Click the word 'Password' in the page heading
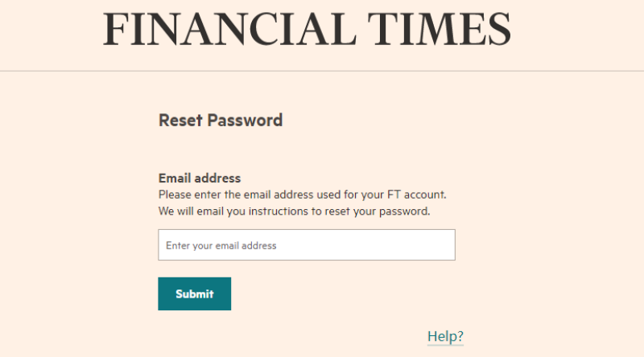Screen dimensions: 644x357 click(x=245, y=121)
